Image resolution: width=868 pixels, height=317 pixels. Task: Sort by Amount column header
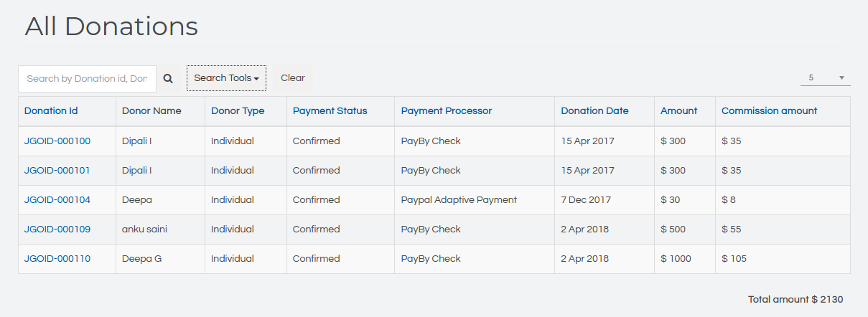pyautogui.click(x=678, y=111)
